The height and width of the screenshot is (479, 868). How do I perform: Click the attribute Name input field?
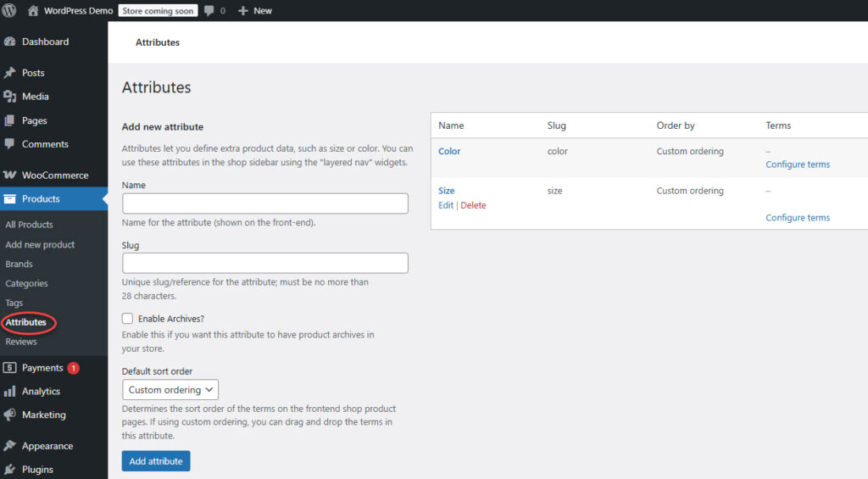265,203
